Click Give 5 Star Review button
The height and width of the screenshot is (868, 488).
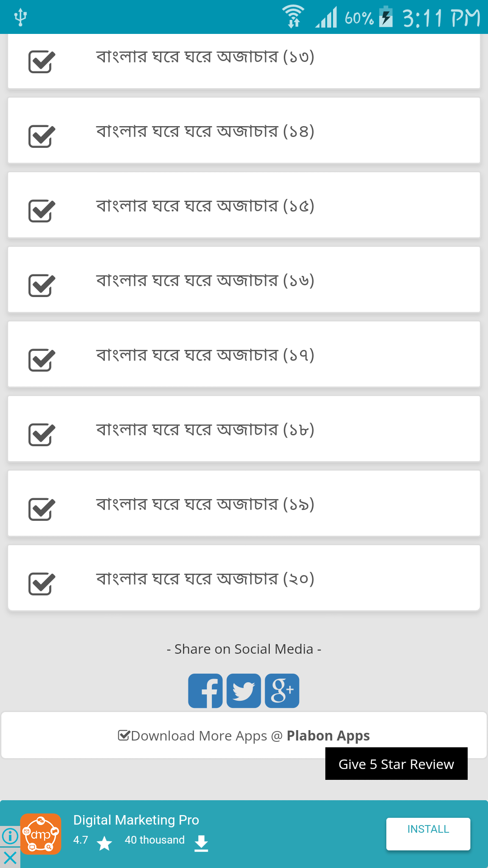tap(396, 764)
